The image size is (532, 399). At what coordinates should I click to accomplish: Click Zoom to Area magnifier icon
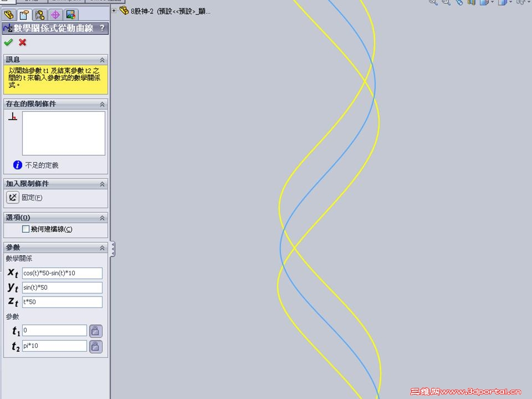(x=446, y=2)
